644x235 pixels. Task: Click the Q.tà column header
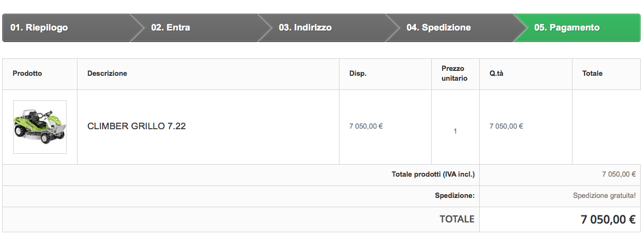496,74
